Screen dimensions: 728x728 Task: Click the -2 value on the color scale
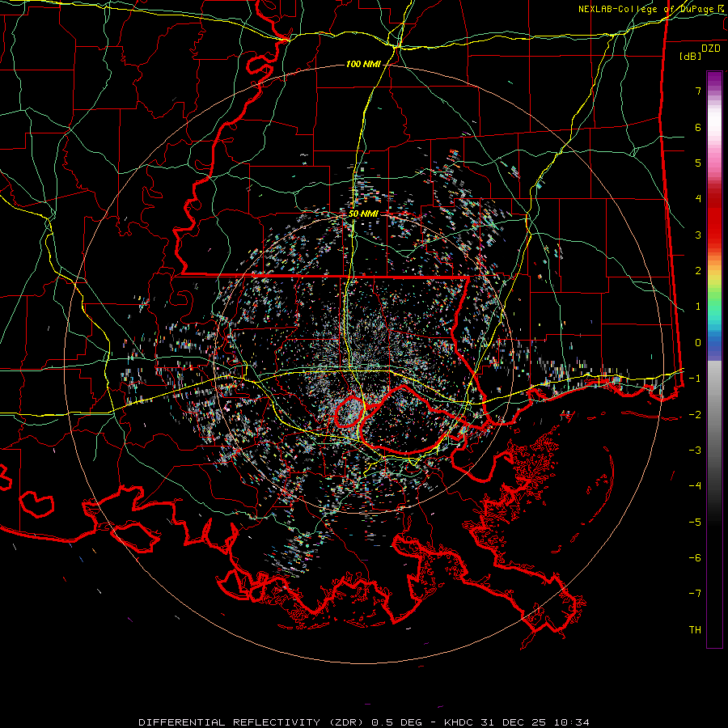pos(695,414)
